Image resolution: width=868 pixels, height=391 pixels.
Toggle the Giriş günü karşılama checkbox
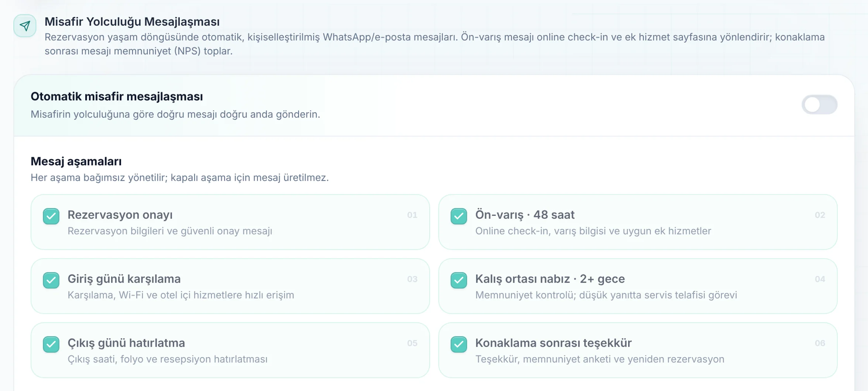(x=51, y=280)
